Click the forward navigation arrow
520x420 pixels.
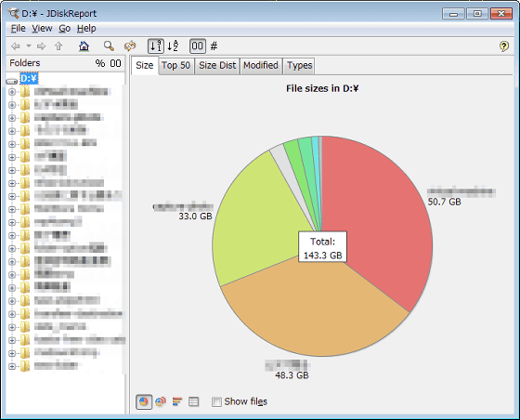(42, 46)
